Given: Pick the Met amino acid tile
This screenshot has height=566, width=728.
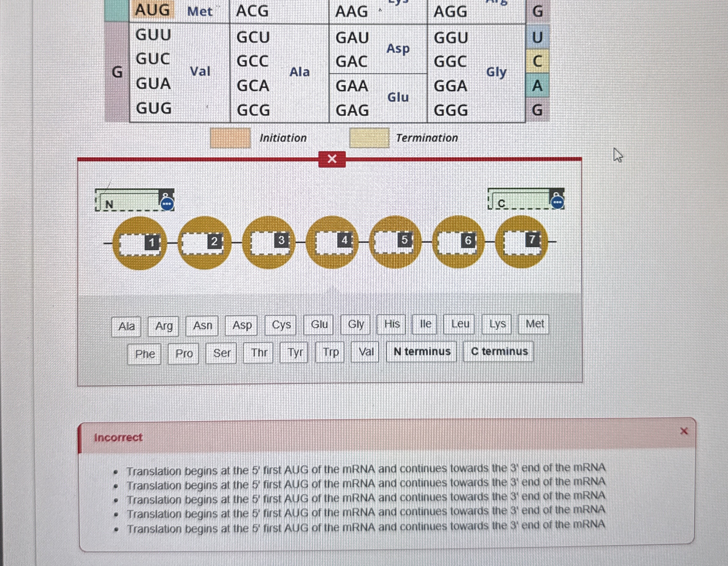Looking at the screenshot, I should pyautogui.click(x=534, y=324).
